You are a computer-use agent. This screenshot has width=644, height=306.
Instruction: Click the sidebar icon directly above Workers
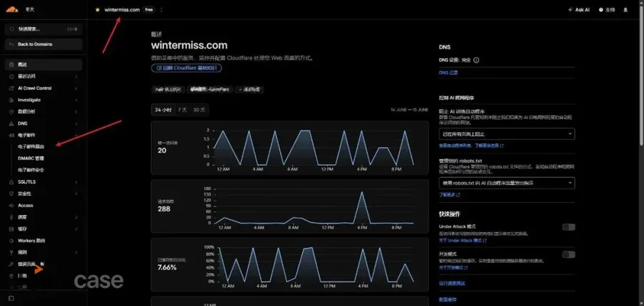click(x=11, y=229)
